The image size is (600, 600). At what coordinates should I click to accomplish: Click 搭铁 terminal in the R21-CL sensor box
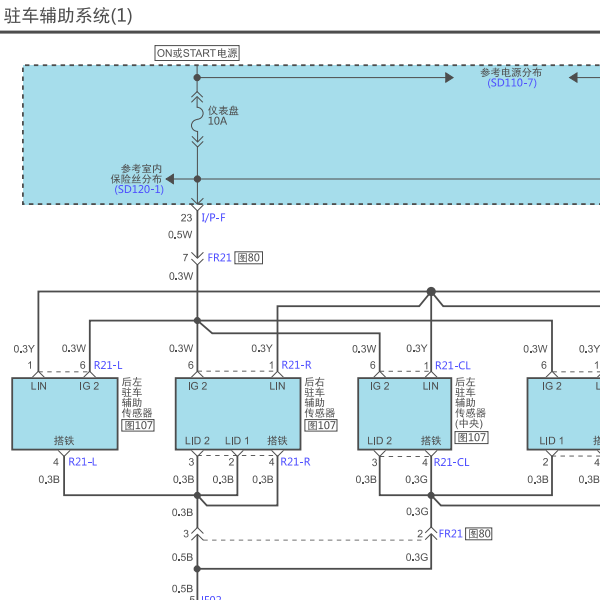click(x=431, y=440)
